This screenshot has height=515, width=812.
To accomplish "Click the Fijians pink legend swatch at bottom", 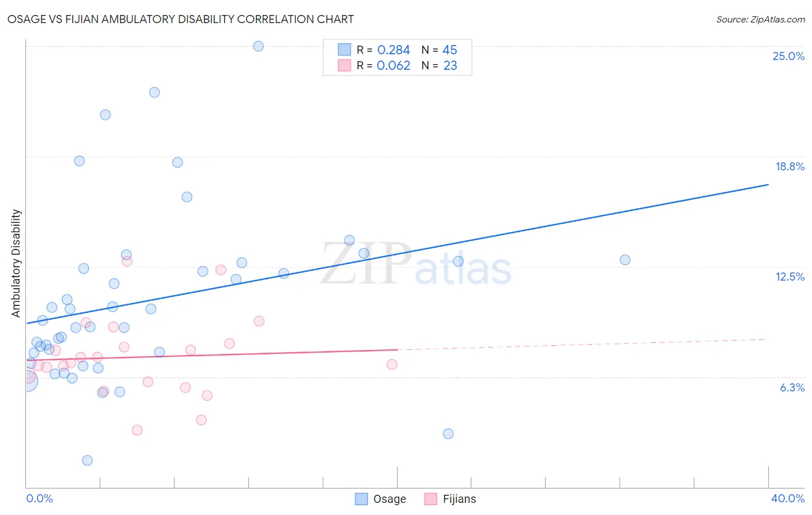I will tap(431, 499).
